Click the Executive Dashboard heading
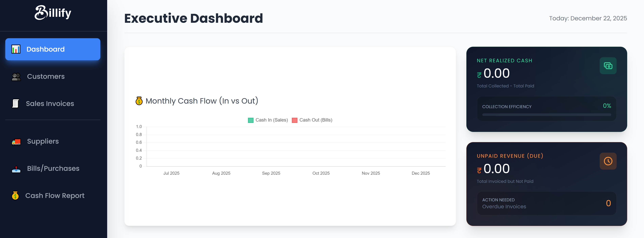 [193, 18]
